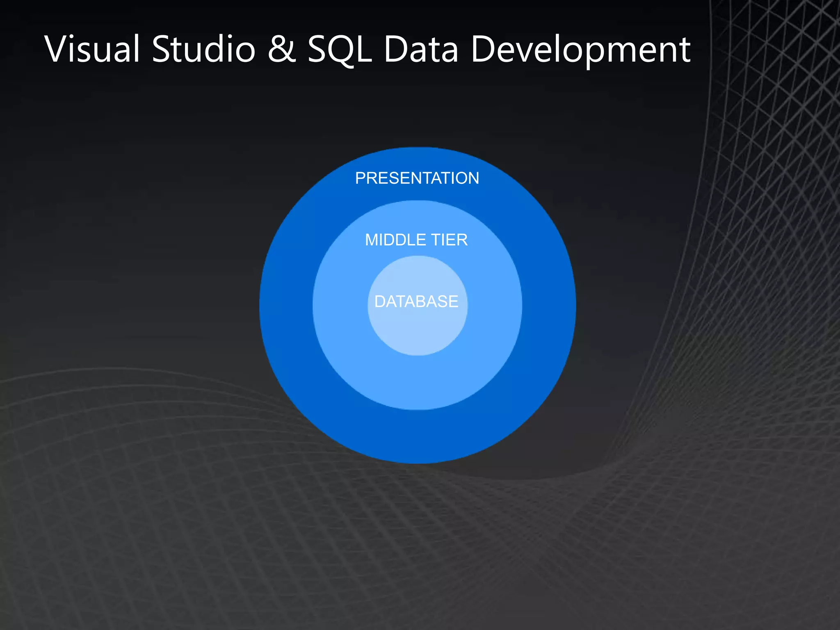Select the word Data in the title

pos(421,49)
